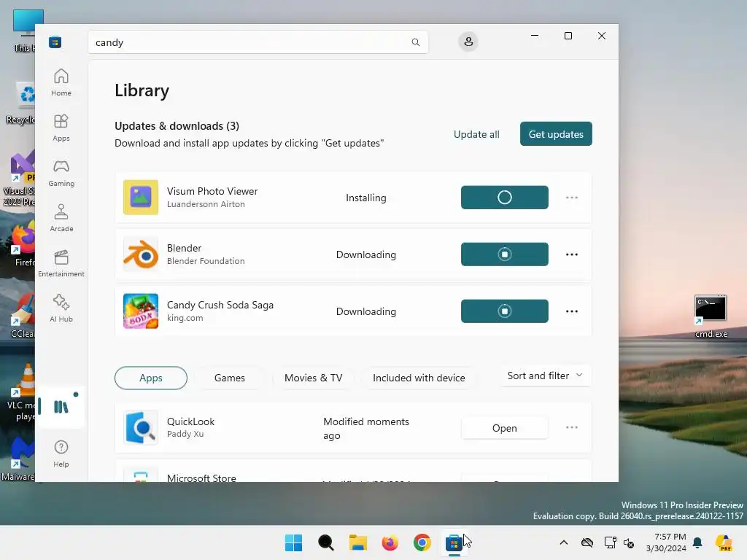Click the Get updates button

tap(556, 134)
